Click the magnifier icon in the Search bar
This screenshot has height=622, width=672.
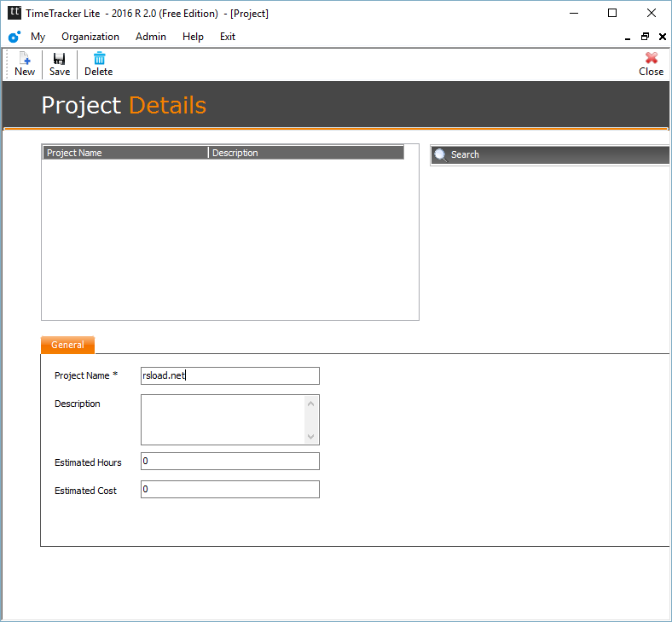(x=441, y=154)
